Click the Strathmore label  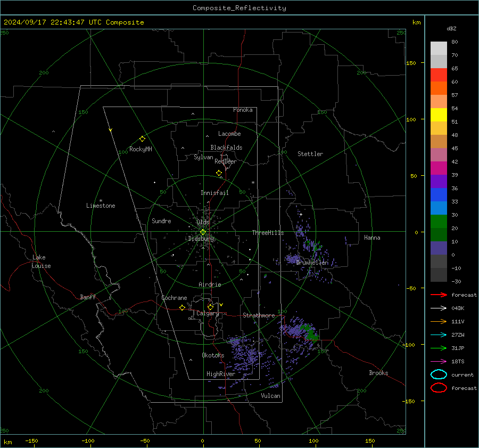[x=259, y=315]
